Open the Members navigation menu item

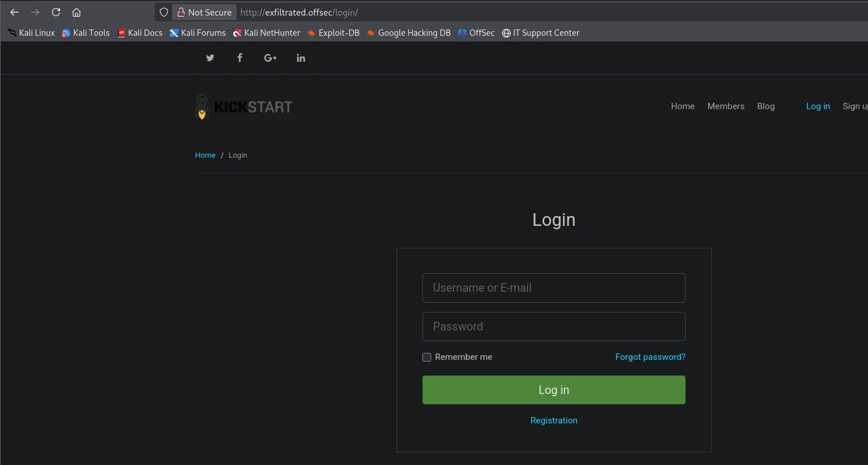point(726,106)
